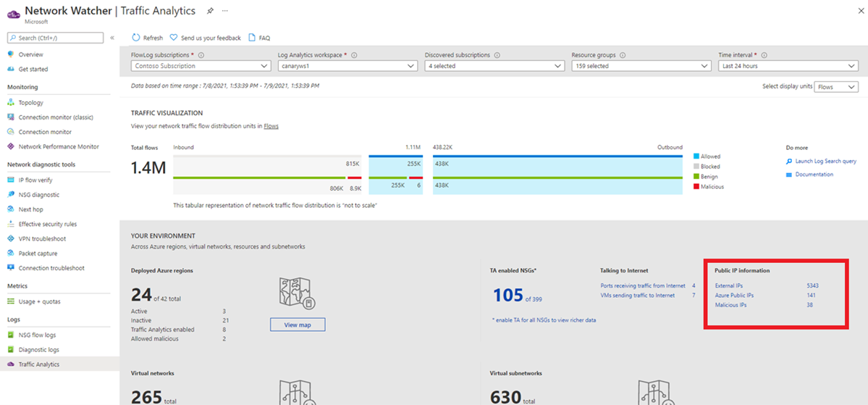Click the Topology icon in sidebar
868x405 pixels.
coord(11,103)
